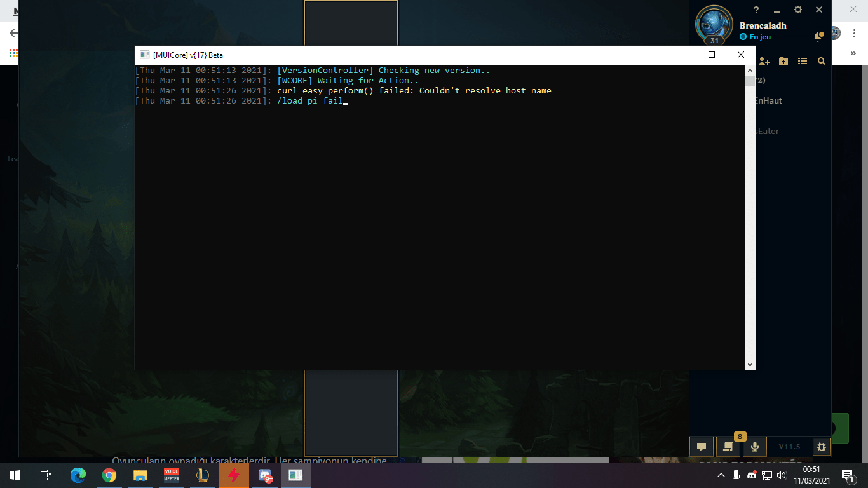The image size is (868, 488).
Task: Click the Discord system tray icon
Action: [752, 475]
